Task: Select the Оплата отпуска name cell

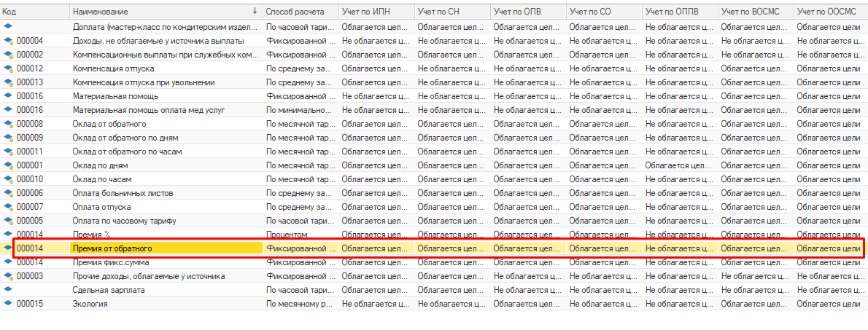Action: 166,207
